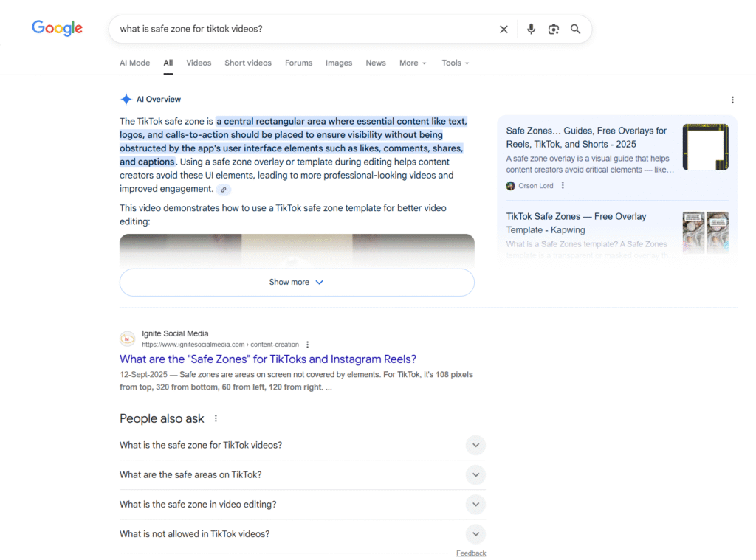Open AI Overview three-dot options menu

[x=732, y=100]
